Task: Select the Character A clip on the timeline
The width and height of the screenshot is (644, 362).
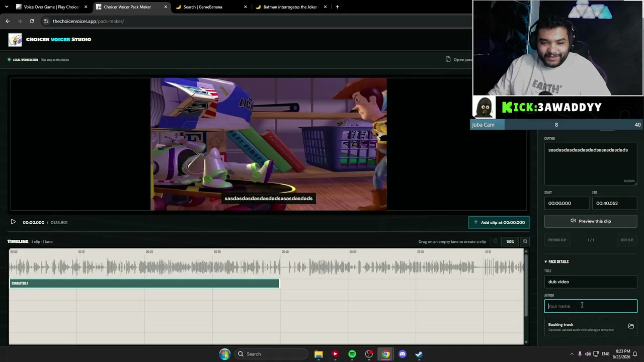Action: [144, 284]
